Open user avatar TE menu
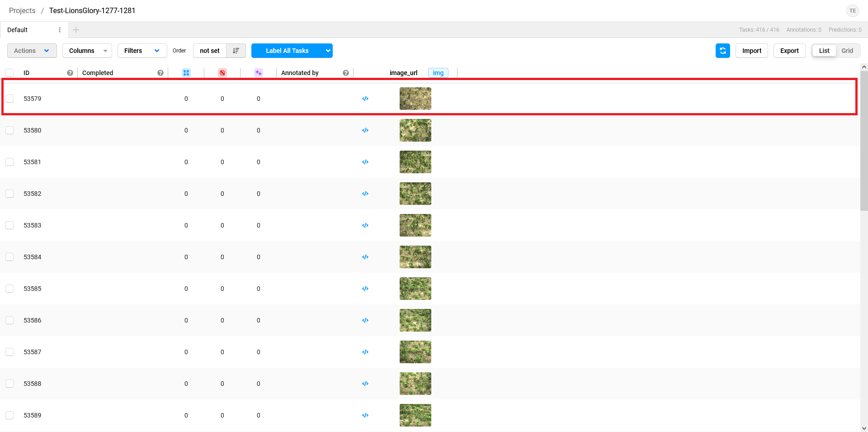This screenshot has height=432, width=868. [x=852, y=11]
